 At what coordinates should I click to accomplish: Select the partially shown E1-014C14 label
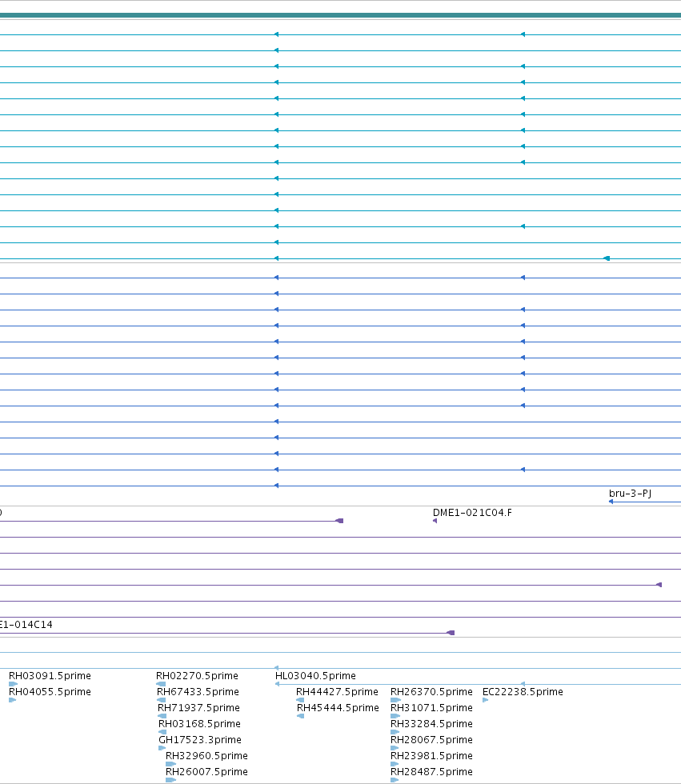click(26, 625)
